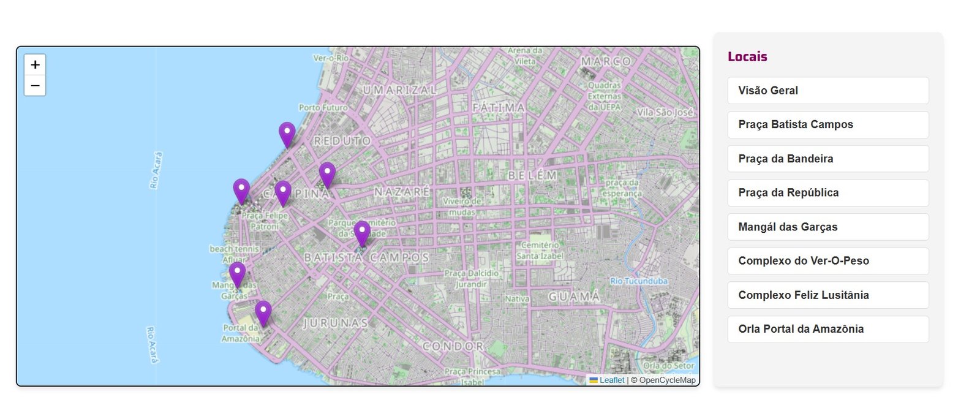
Task: Choose Praça Batista Campos from the list
Action: coord(827,124)
